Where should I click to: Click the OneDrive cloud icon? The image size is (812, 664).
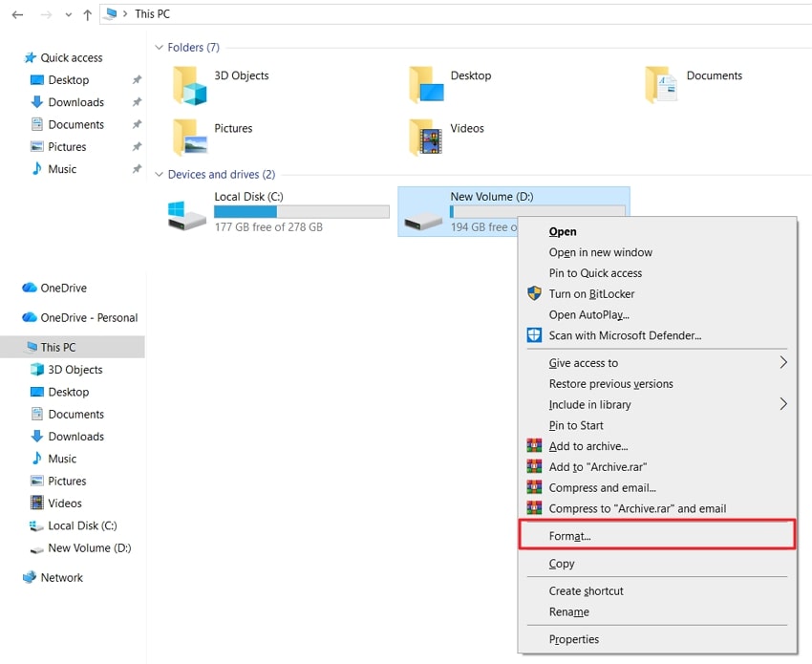pos(27,288)
